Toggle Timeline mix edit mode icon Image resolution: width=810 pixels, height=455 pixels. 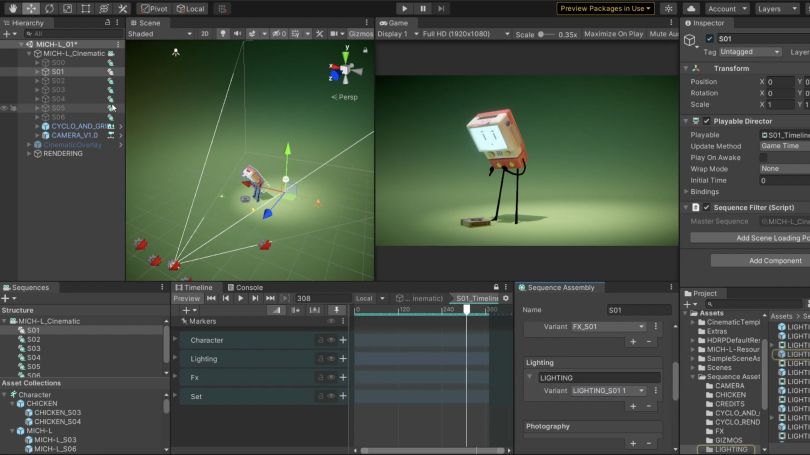276,310
